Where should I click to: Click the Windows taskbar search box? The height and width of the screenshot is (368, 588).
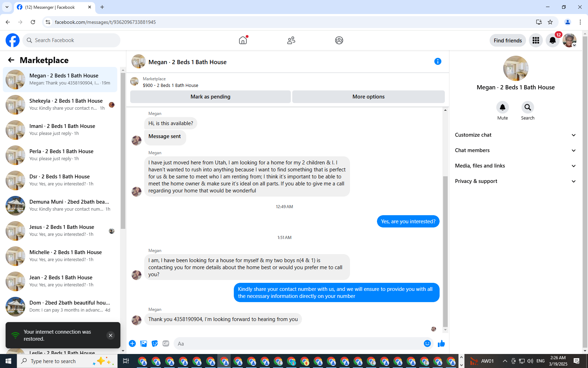(x=67, y=361)
